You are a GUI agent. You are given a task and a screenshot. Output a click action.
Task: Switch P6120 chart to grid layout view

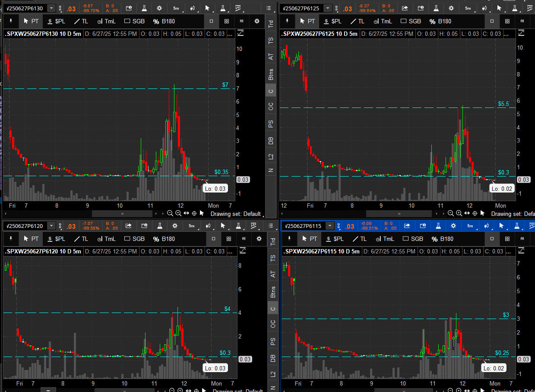pyautogui.click(x=227, y=239)
